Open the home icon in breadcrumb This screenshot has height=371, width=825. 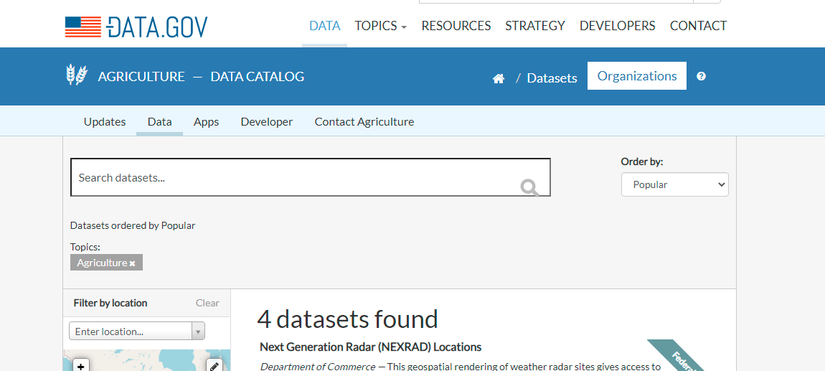coord(498,78)
